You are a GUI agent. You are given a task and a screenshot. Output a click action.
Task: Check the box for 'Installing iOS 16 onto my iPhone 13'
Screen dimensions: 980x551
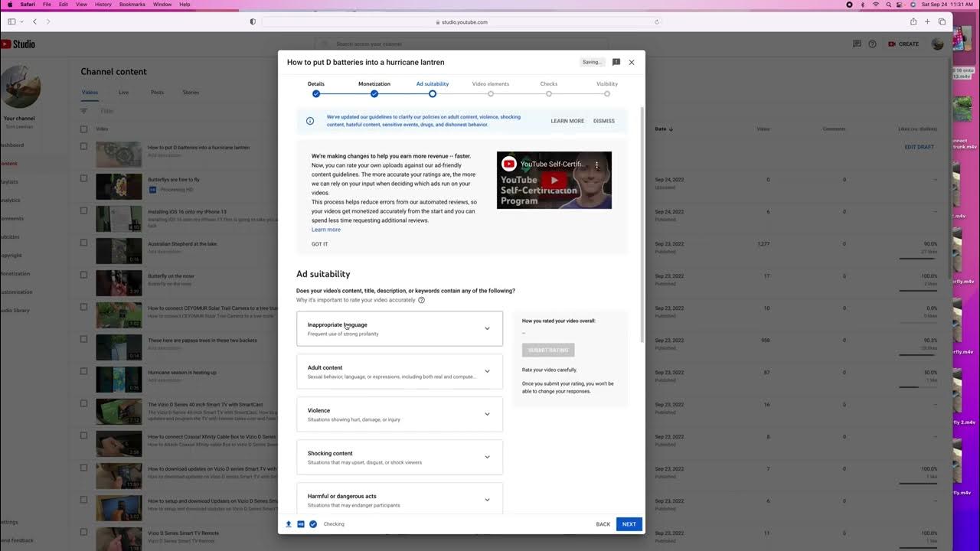click(84, 210)
